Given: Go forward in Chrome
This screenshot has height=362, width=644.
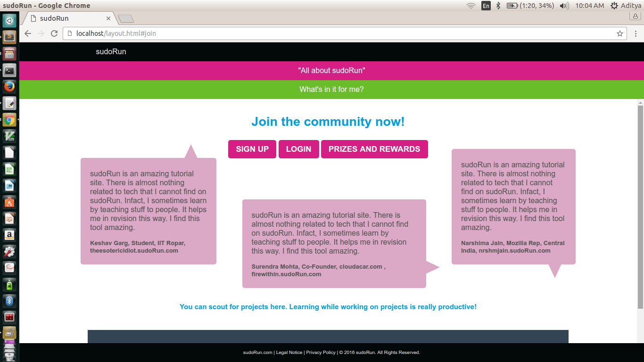Looking at the screenshot, I should tap(41, 33).
